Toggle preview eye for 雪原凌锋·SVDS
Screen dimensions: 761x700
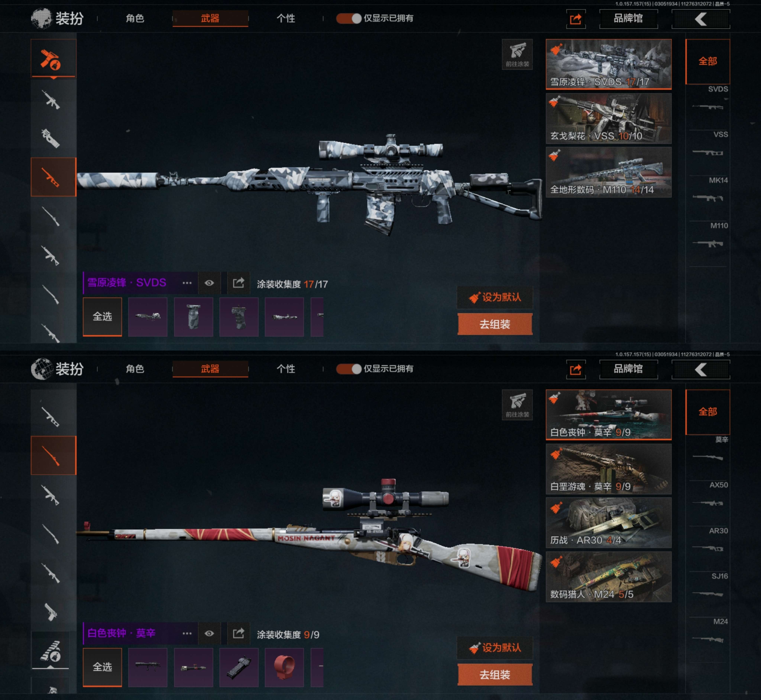[x=209, y=283]
